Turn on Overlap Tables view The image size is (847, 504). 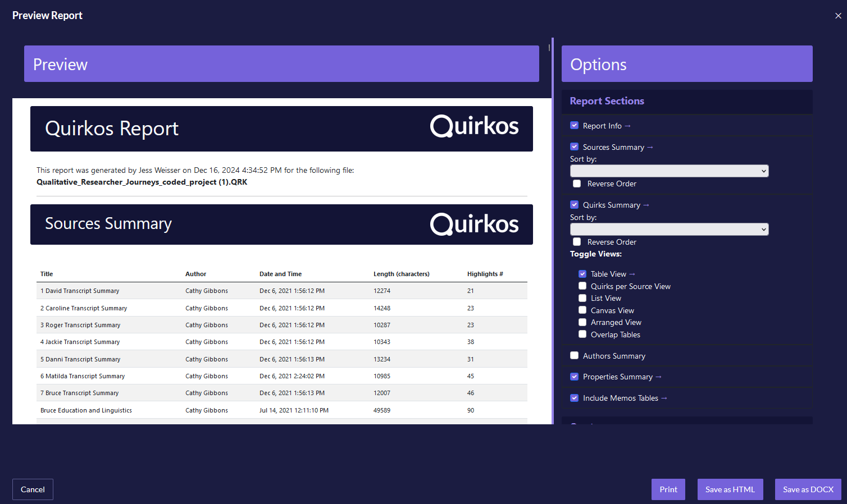coord(582,335)
